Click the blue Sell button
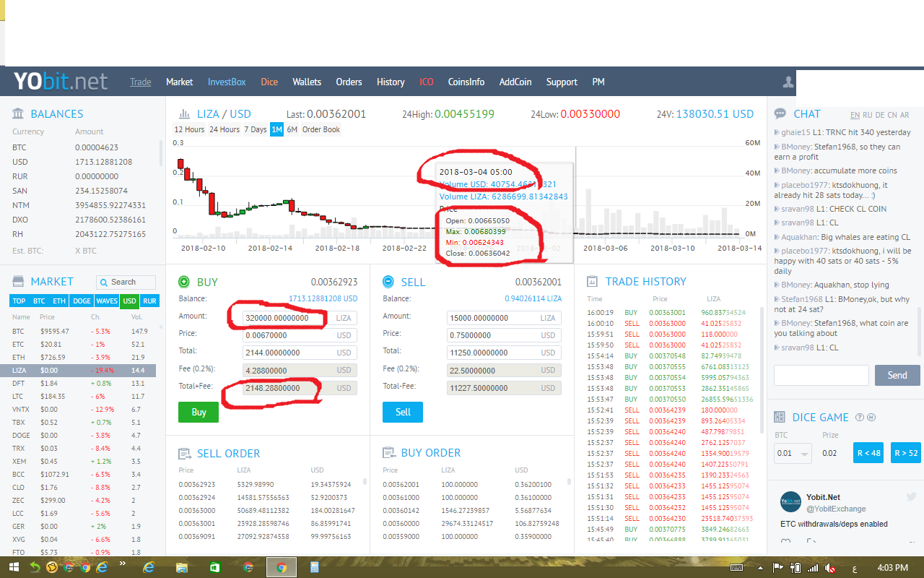This screenshot has height=578, width=924. click(x=403, y=412)
